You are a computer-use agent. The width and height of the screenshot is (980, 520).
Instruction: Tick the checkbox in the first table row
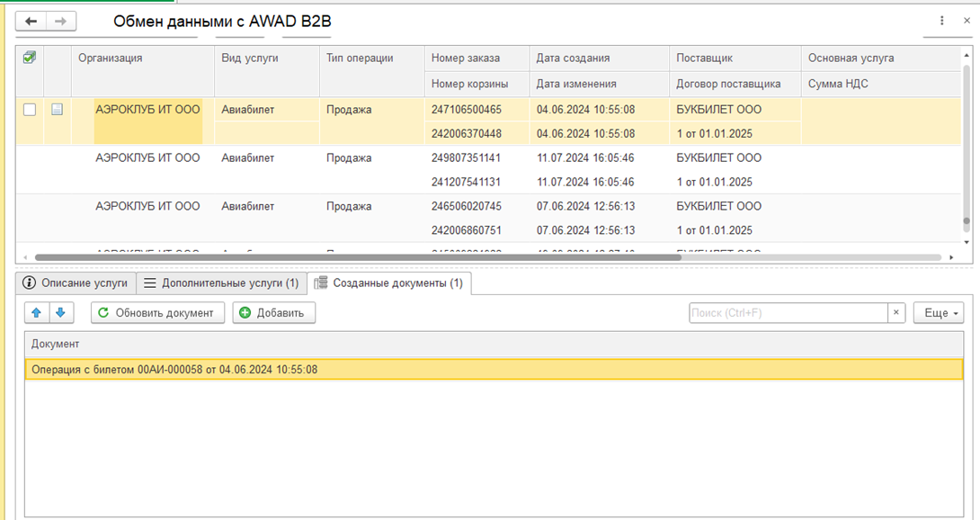coord(30,110)
